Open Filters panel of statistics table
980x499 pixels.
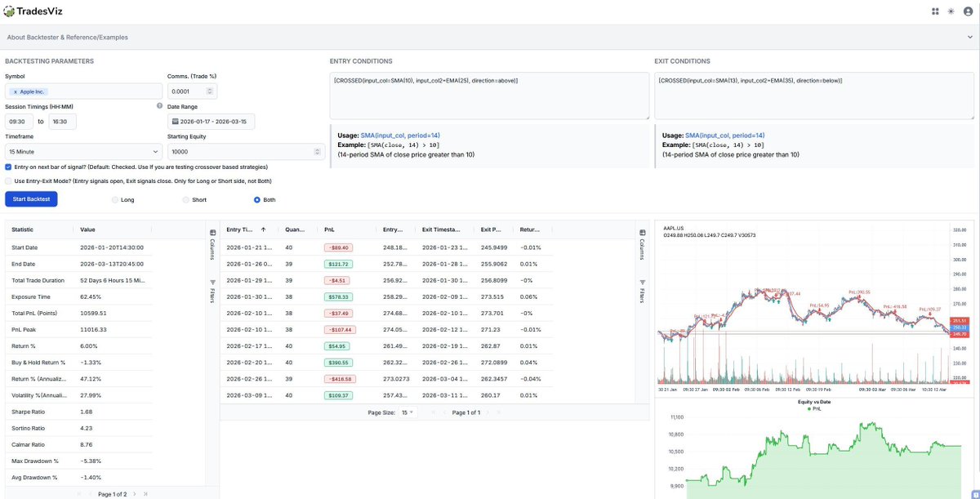tap(212, 291)
